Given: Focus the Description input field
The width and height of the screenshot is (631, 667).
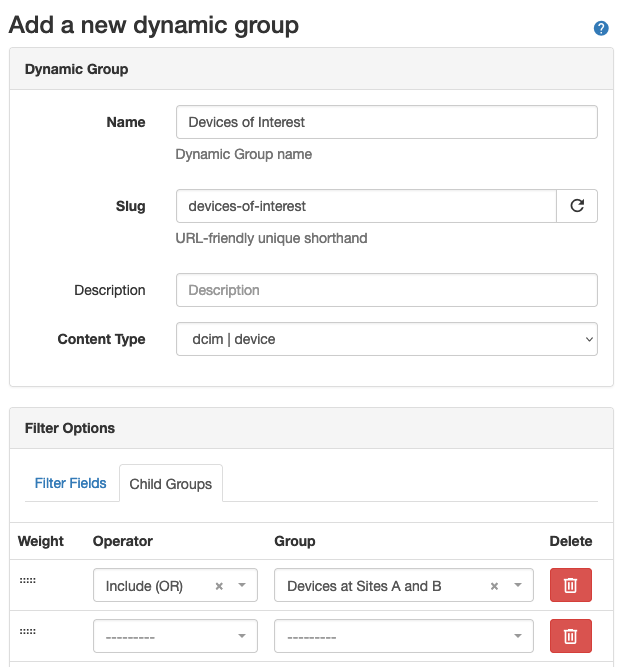Looking at the screenshot, I should (x=386, y=290).
